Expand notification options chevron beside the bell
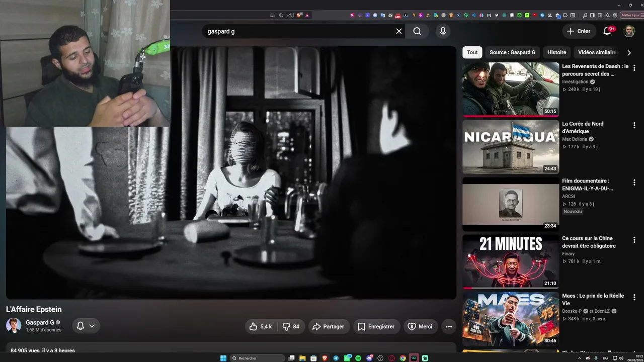Viewport: 644px width, 362px height. point(92,326)
